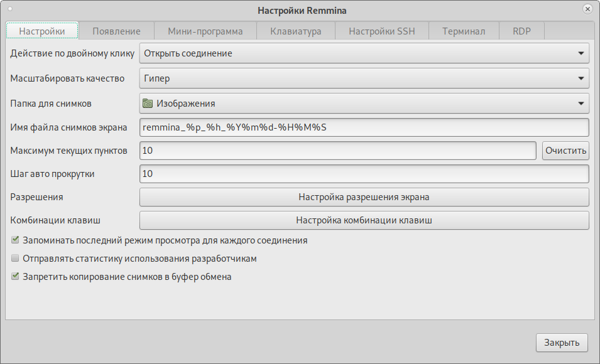
Task: Click the Папка для снимков label
Action: point(51,104)
